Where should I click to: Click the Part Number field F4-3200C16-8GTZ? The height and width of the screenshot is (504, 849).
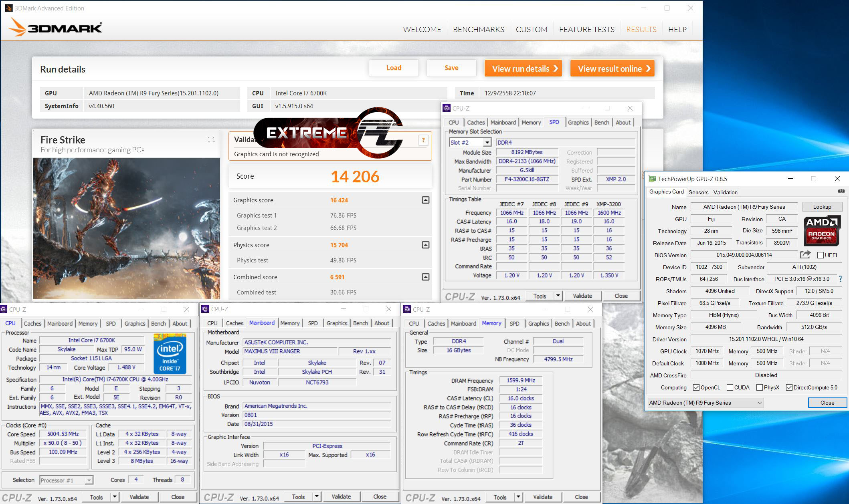(x=527, y=179)
